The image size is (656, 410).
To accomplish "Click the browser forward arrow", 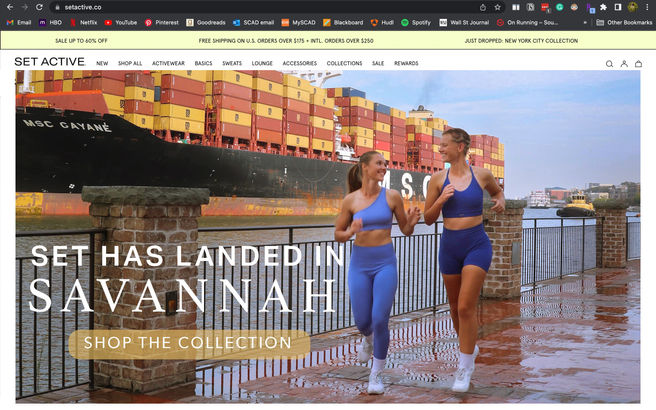I will (25, 7).
